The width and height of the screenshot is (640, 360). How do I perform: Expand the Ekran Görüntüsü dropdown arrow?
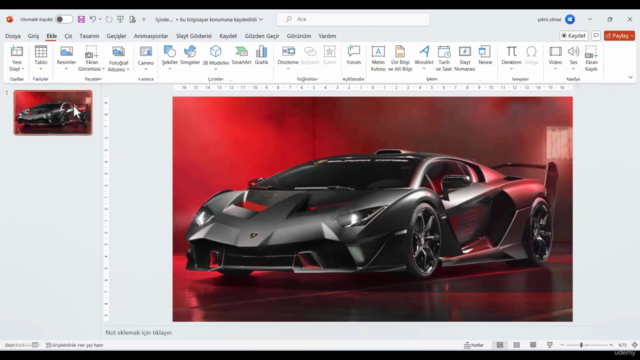(103, 69)
